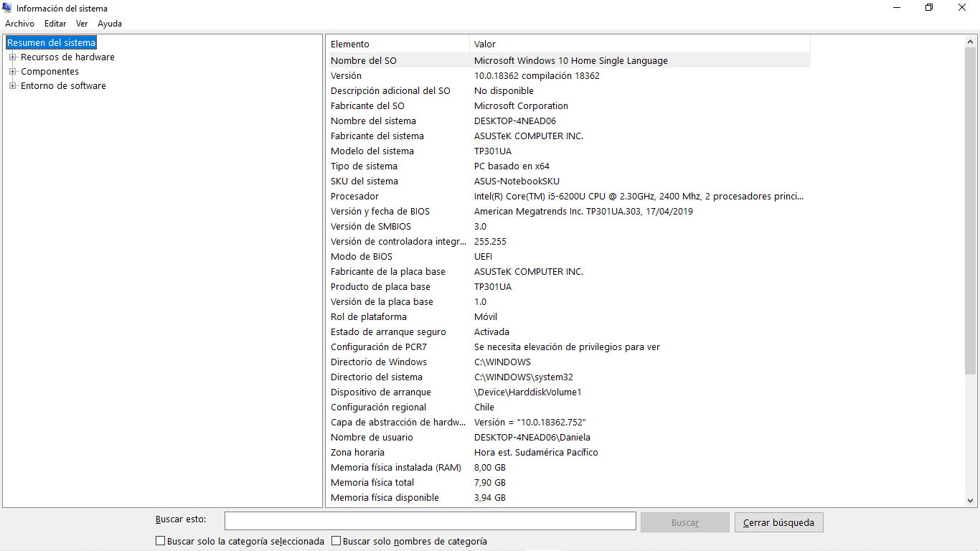This screenshot has height=551, width=980.
Task: Select Descripción adicional del SO row
Action: click(569, 91)
